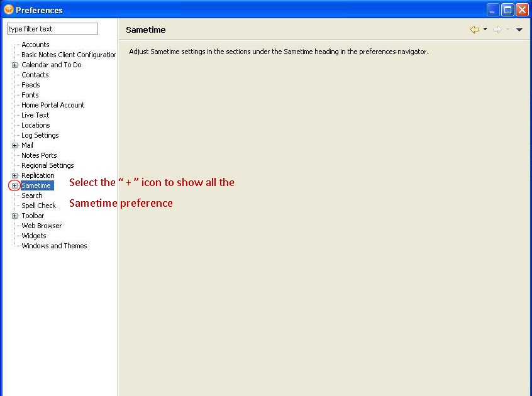The width and height of the screenshot is (532, 396).
Task: Open the back history dropdown arrow
Action: [485, 30]
